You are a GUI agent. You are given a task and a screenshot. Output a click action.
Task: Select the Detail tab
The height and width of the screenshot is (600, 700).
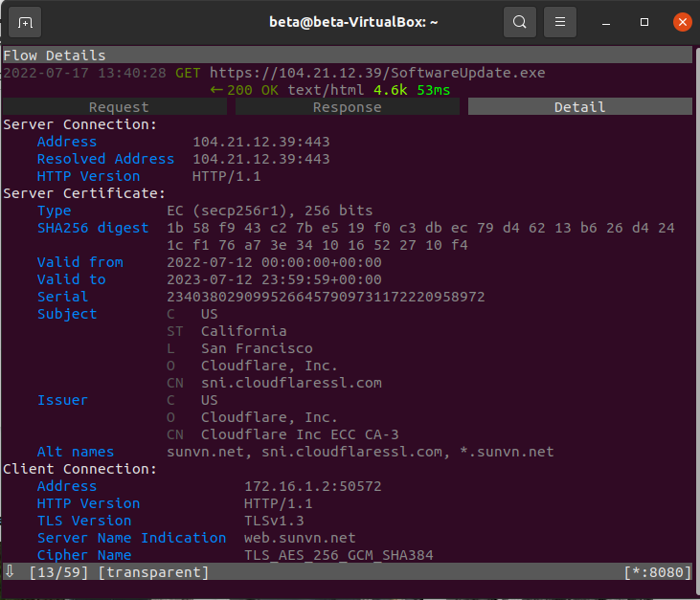(580, 107)
